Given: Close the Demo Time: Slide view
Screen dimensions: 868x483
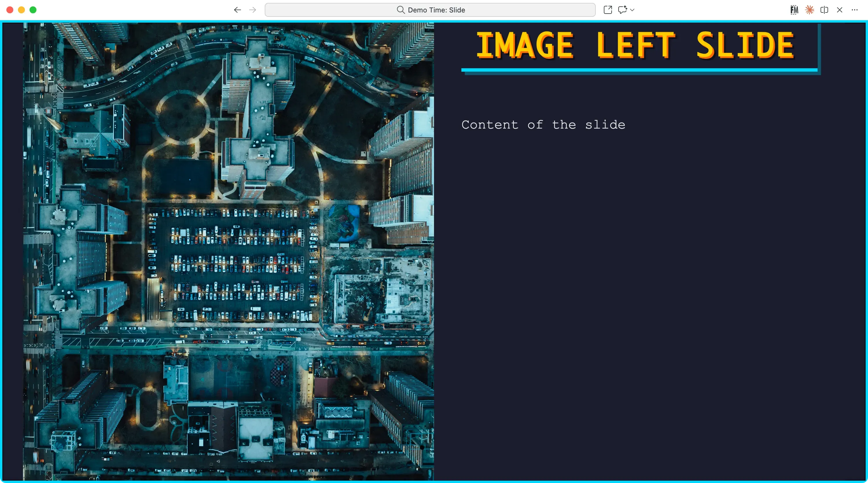Looking at the screenshot, I should pos(839,10).
